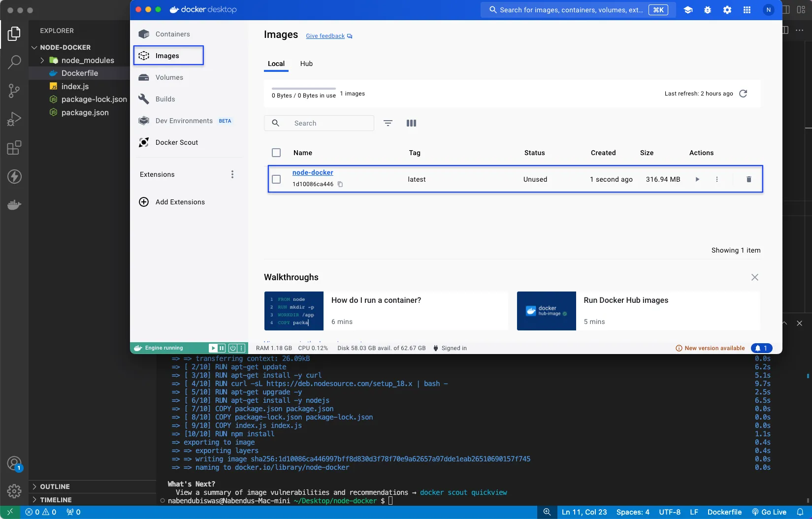
Task: Click the New version available notice
Action: pyautogui.click(x=710, y=348)
